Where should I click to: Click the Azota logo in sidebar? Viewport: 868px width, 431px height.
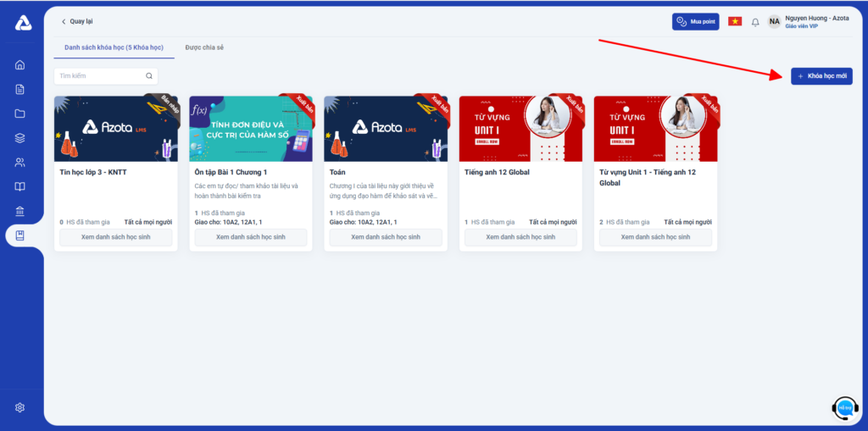point(23,23)
